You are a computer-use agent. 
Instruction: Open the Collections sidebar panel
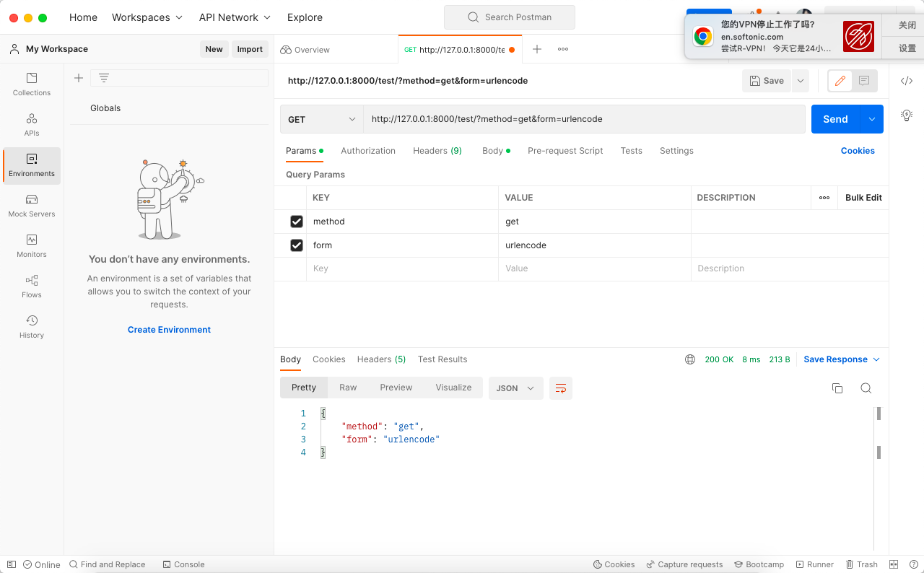click(x=32, y=84)
